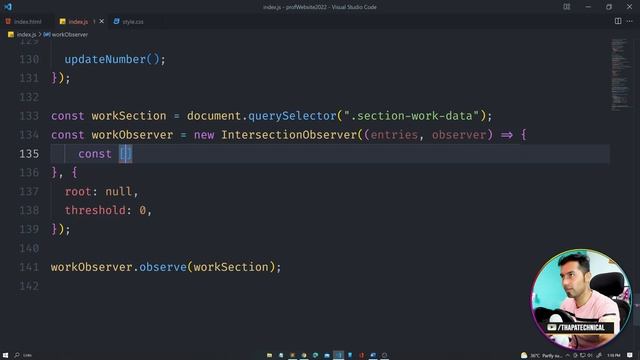Click workObserver.observe(workSection) statement
This screenshot has height=360, width=640.
click(166, 267)
